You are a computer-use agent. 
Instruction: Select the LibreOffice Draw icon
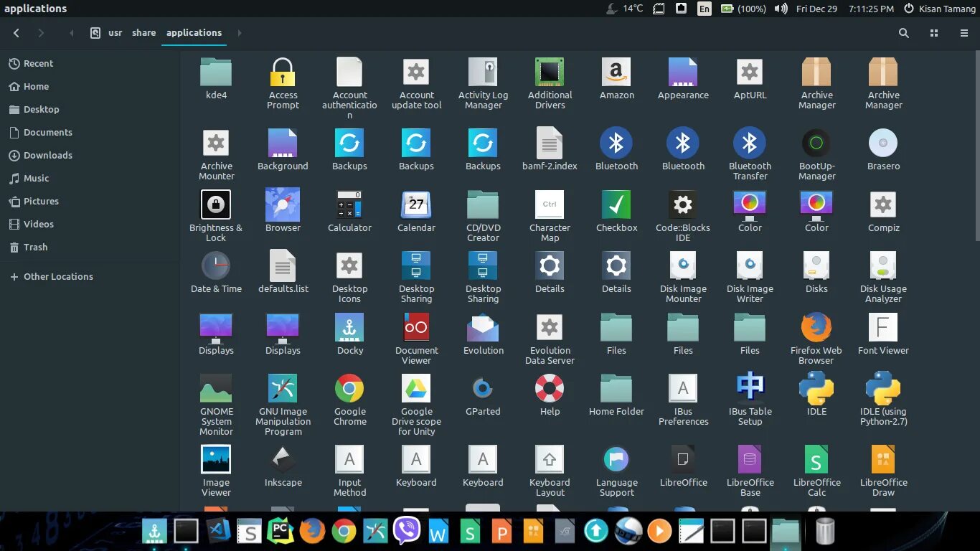(883, 460)
